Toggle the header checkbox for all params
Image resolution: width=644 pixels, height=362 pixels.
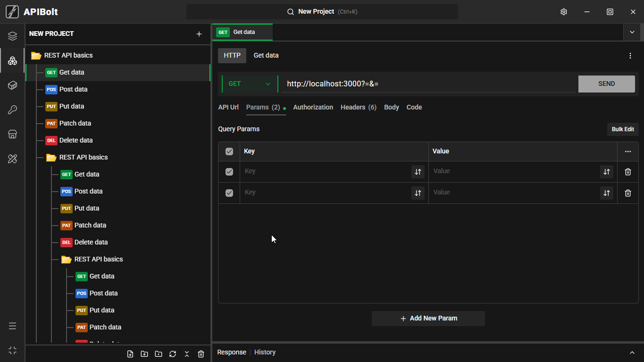(229, 152)
